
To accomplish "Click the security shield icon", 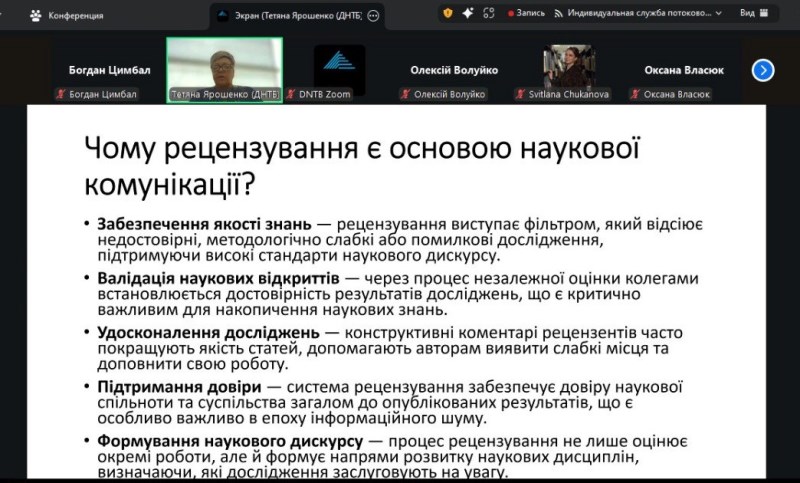I will 447,13.
